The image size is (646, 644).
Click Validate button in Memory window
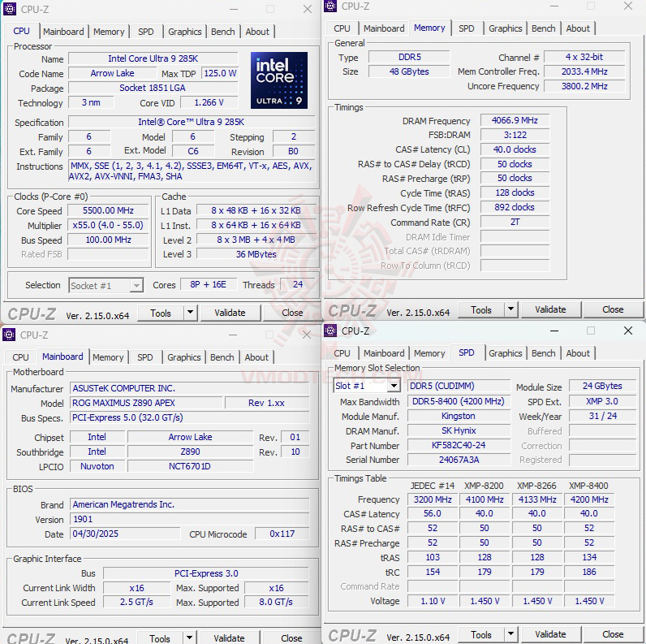[x=550, y=309]
